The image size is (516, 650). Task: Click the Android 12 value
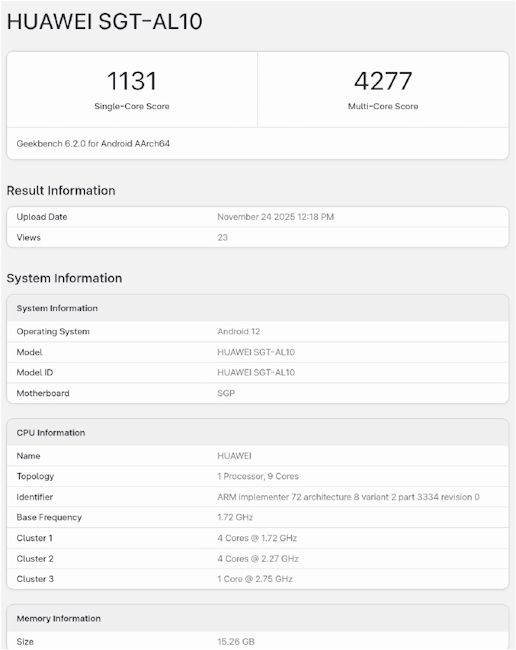click(238, 332)
